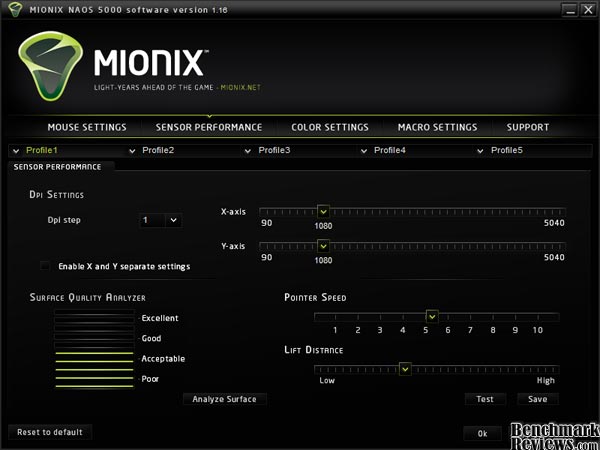Select Profile1
The width and height of the screenshot is (600, 450).
point(42,150)
